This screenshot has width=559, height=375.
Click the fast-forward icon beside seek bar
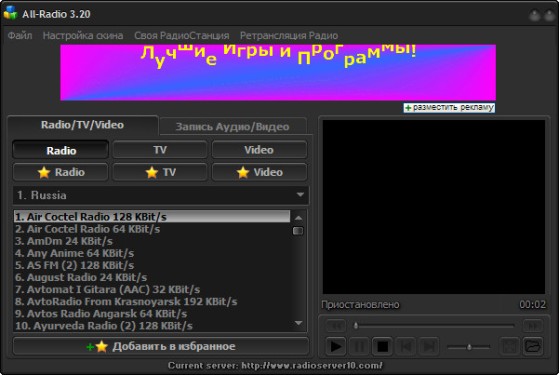[x=533, y=326]
